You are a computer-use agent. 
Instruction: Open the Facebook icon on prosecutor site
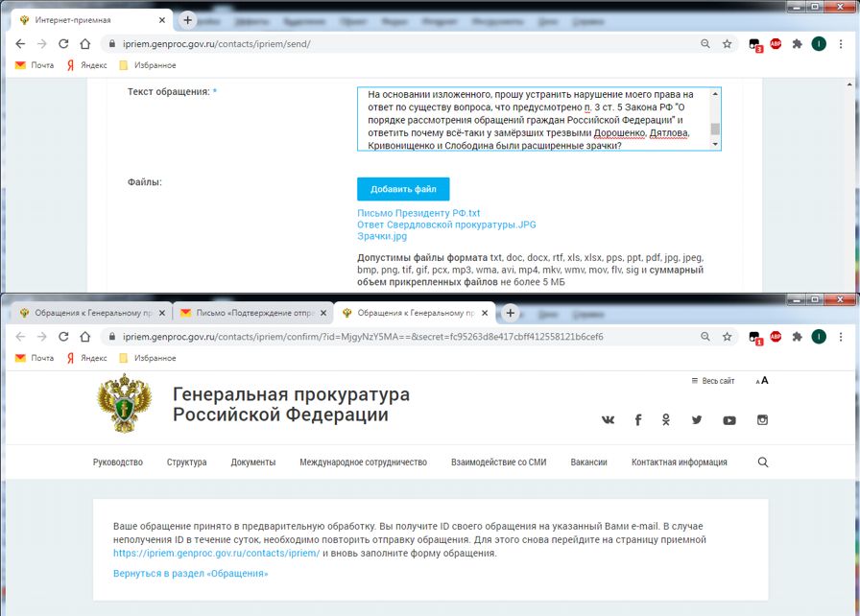coord(638,420)
